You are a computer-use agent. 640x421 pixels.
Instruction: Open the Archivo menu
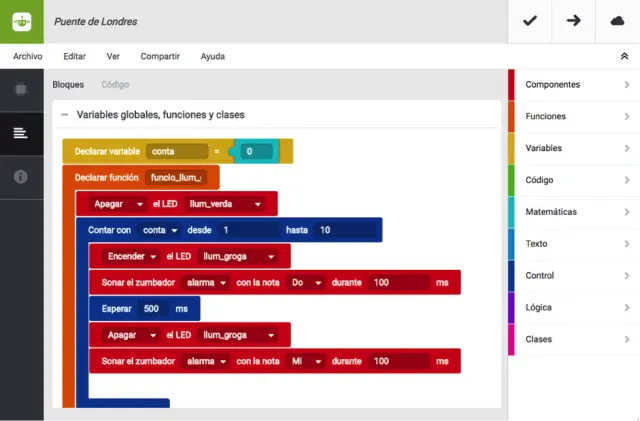[x=27, y=57]
